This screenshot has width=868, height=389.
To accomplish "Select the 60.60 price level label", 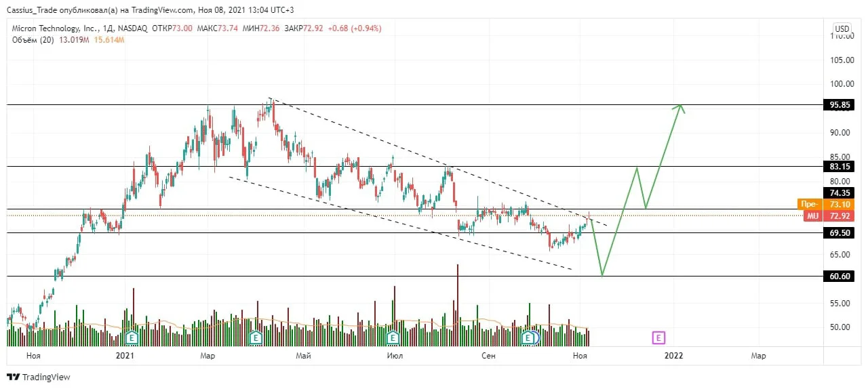I will [838, 277].
